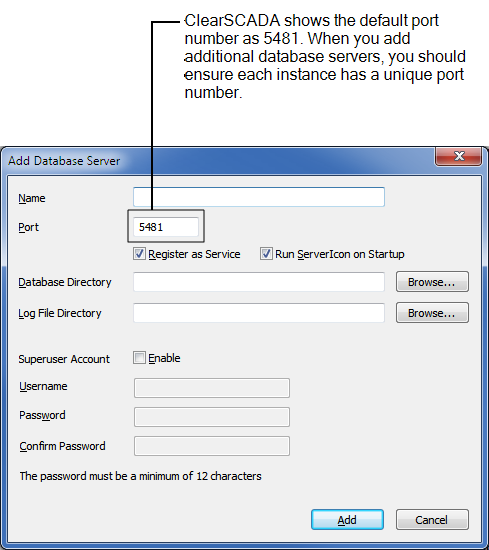Enable the Superuser Account checkbox
This screenshot has height=550, width=489.
pos(139,358)
